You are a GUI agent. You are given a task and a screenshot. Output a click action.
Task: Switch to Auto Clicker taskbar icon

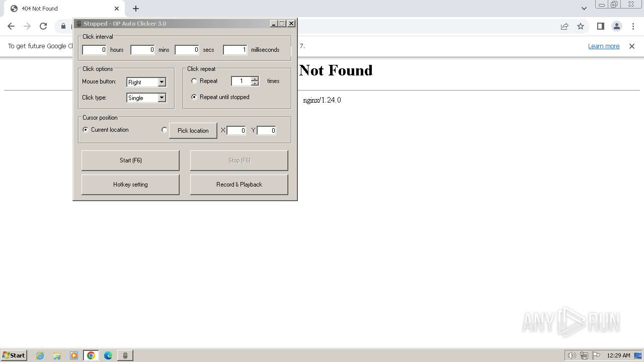pyautogui.click(x=125, y=355)
